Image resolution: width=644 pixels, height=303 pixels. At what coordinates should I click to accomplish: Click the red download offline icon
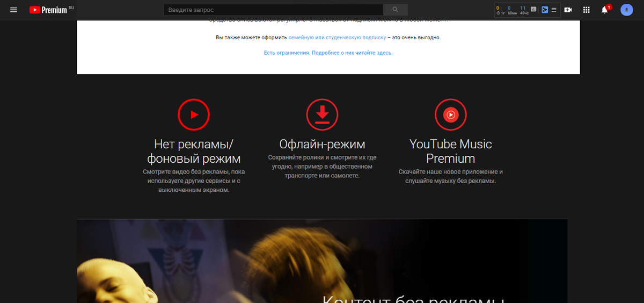322,114
